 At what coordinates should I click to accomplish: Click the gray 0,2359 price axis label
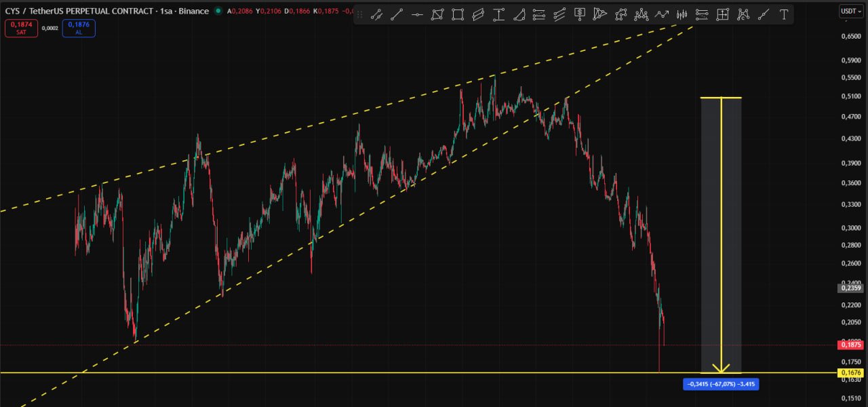(851, 288)
